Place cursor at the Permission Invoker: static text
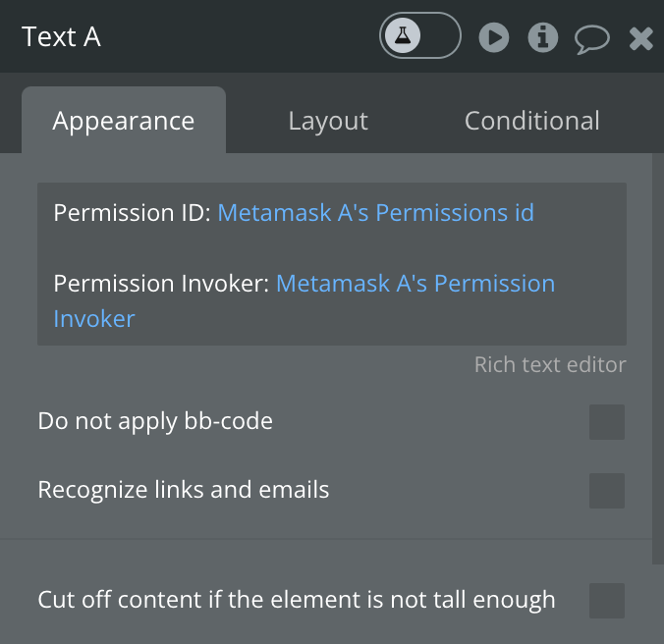 161,283
